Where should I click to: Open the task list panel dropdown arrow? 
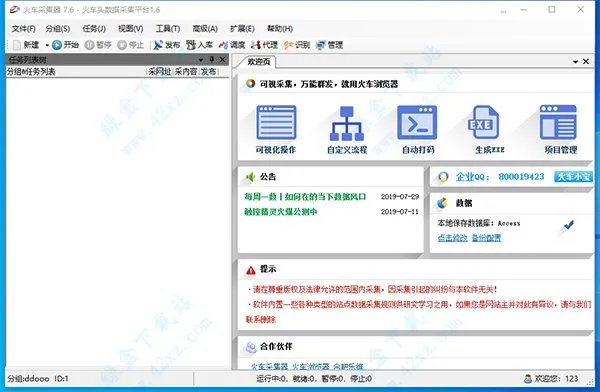point(201,60)
